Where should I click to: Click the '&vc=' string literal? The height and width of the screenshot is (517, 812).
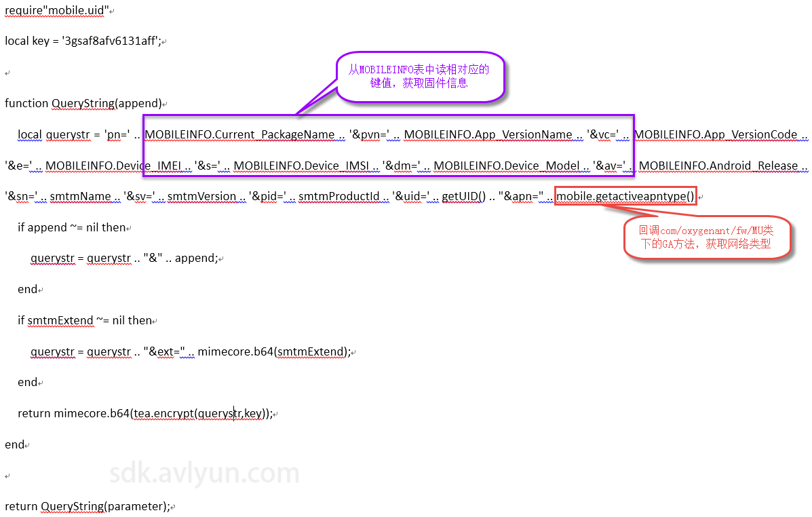(x=603, y=135)
